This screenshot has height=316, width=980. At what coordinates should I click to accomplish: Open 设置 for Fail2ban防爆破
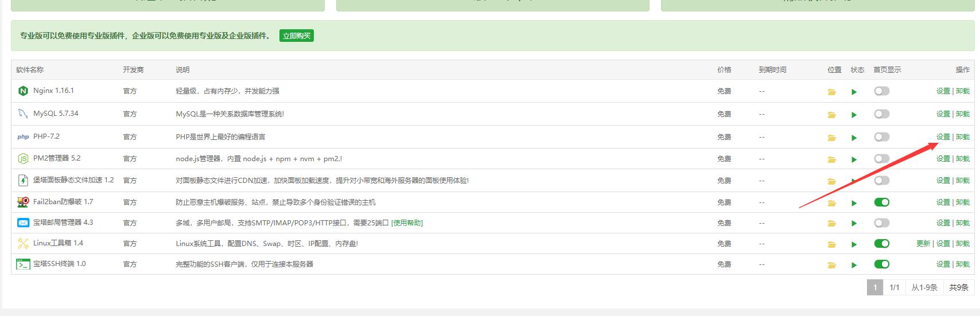pos(943,202)
